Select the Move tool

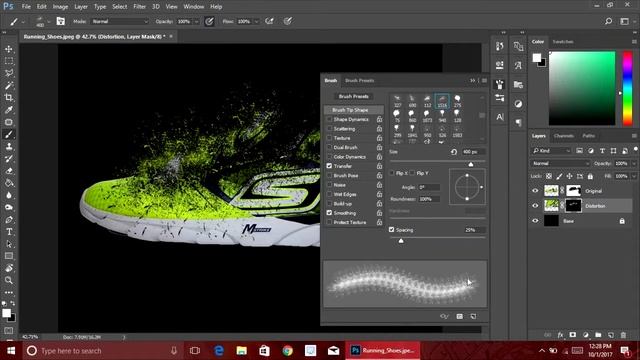click(9, 49)
